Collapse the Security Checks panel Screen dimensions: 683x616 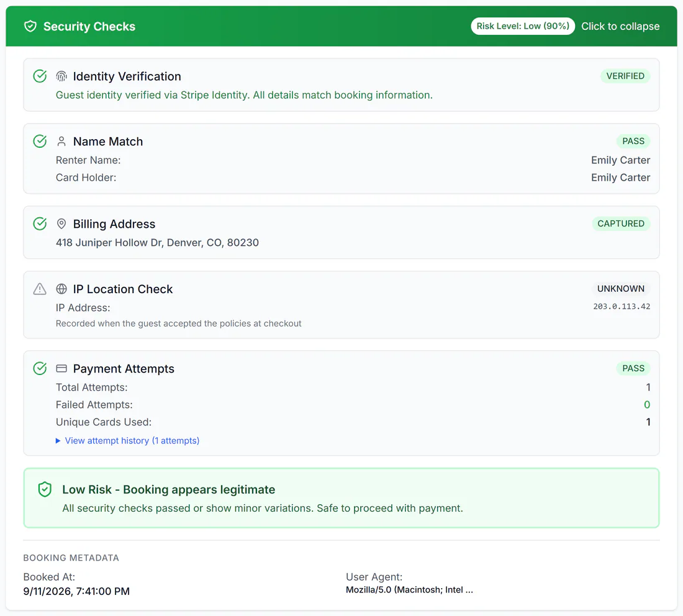tap(620, 26)
